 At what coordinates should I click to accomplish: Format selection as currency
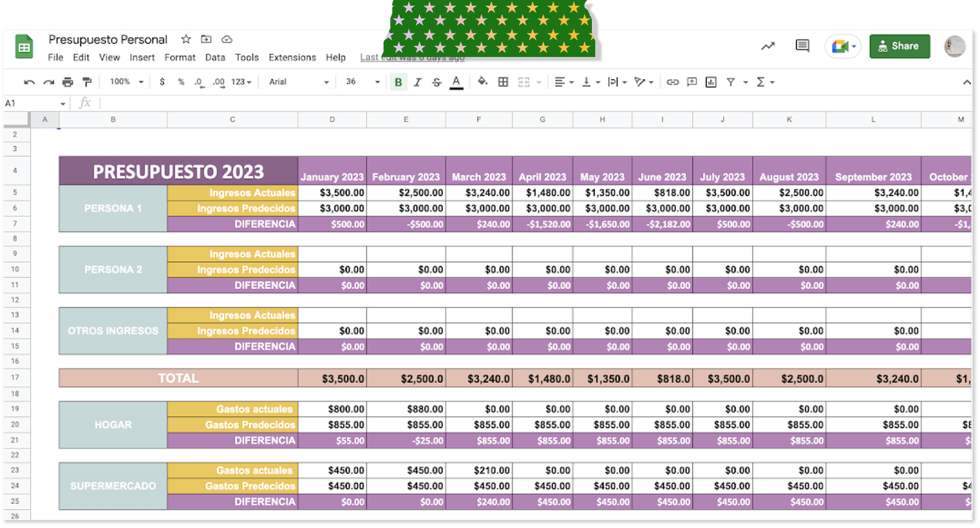(x=162, y=82)
